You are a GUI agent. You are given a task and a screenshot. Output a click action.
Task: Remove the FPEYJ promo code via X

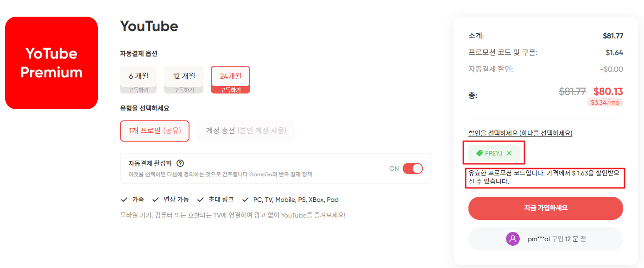tap(509, 153)
